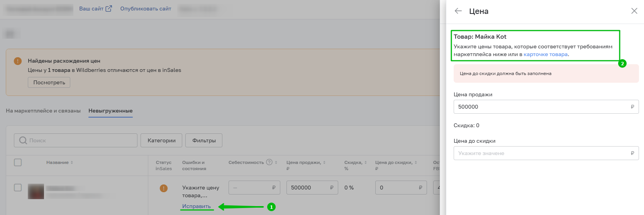Close the Цена side panel
This screenshot has height=215, width=644.
[634, 11]
